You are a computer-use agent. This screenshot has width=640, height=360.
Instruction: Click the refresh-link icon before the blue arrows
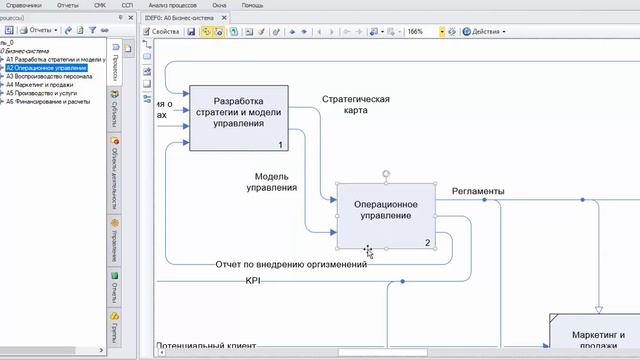click(276, 31)
